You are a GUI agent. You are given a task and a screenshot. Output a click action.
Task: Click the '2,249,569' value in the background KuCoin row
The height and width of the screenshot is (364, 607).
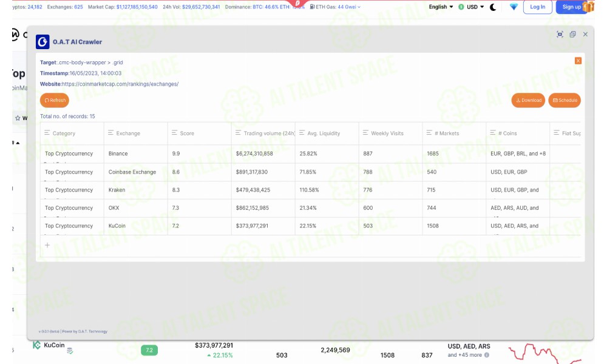coord(335,350)
